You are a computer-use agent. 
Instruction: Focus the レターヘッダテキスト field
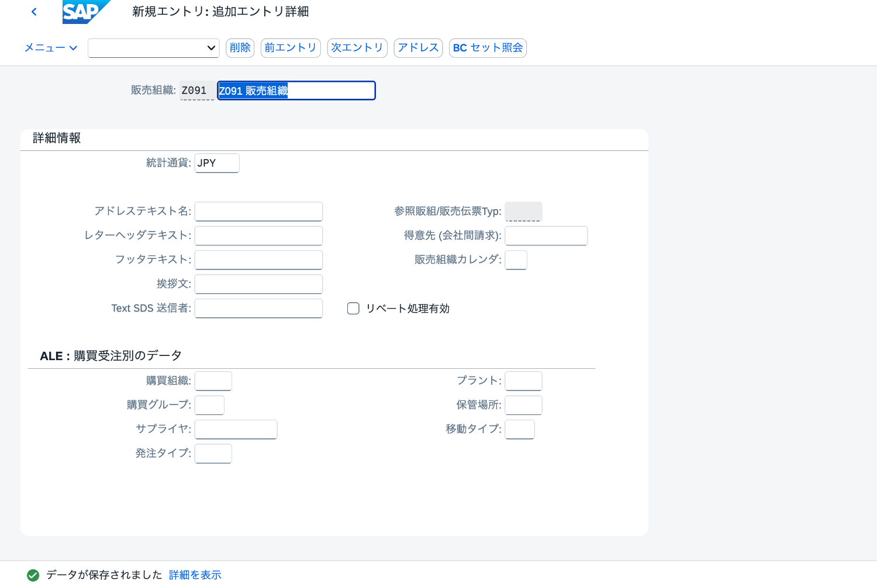coord(258,236)
